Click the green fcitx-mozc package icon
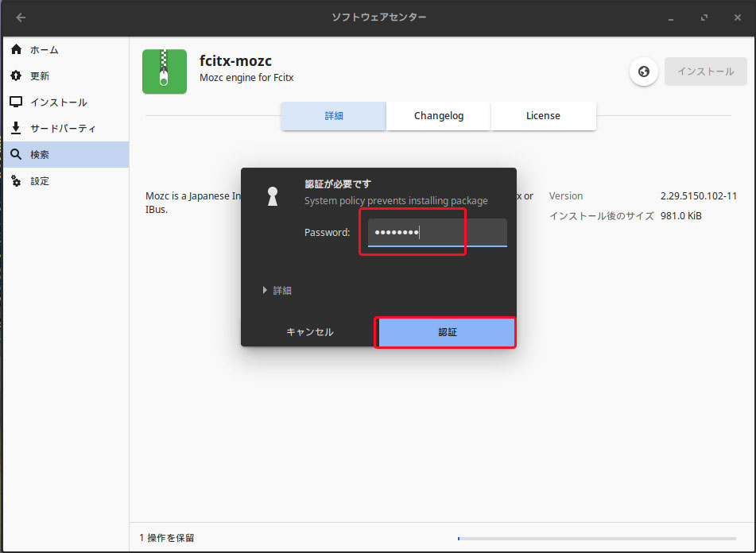 (165, 72)
